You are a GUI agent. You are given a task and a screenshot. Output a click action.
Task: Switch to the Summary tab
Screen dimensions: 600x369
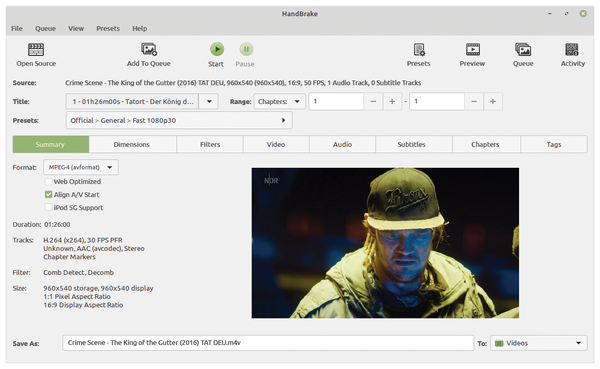click(51, 144)
